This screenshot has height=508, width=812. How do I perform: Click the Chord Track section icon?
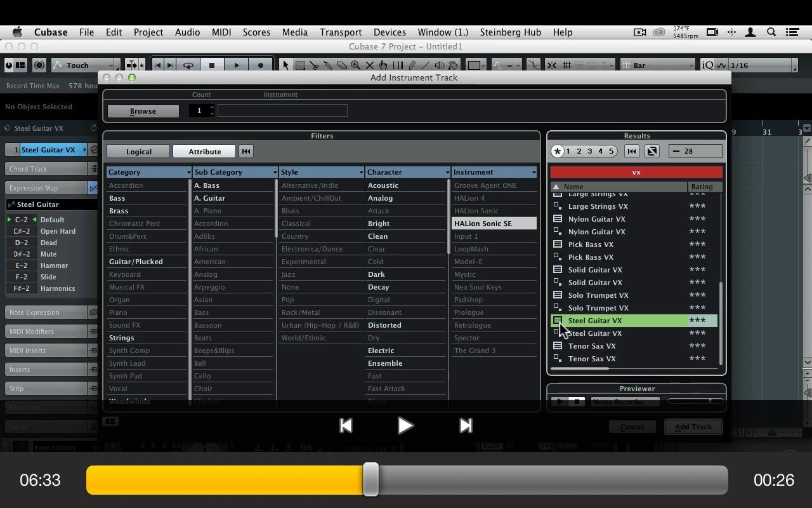pos(93,169)
